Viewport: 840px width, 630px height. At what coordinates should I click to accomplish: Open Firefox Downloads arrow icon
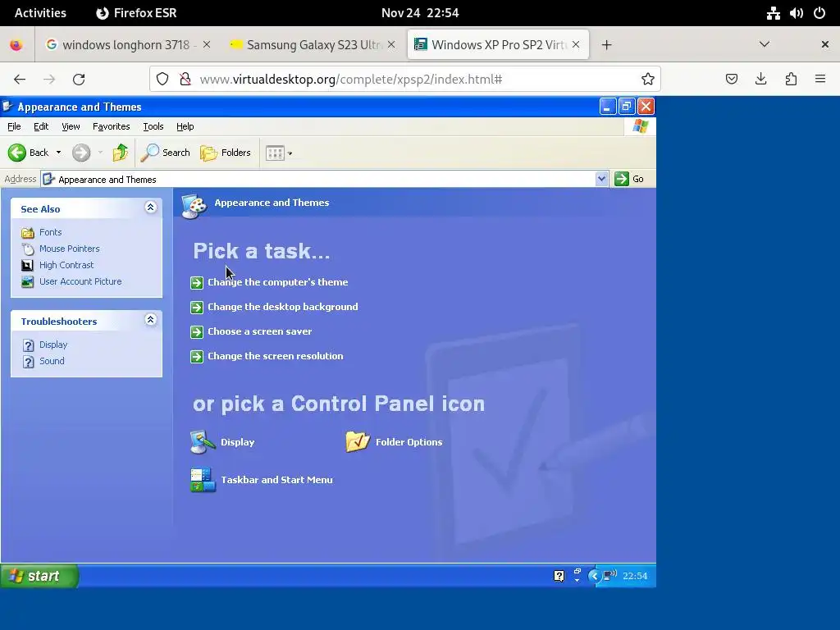coord(760,80)
